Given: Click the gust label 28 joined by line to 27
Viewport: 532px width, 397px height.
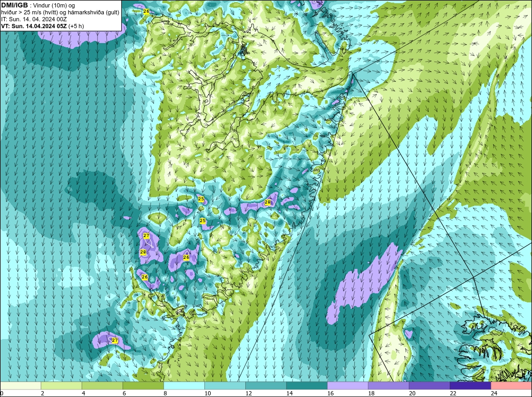Looking at the screenshot, I should (x=143, y=252).
